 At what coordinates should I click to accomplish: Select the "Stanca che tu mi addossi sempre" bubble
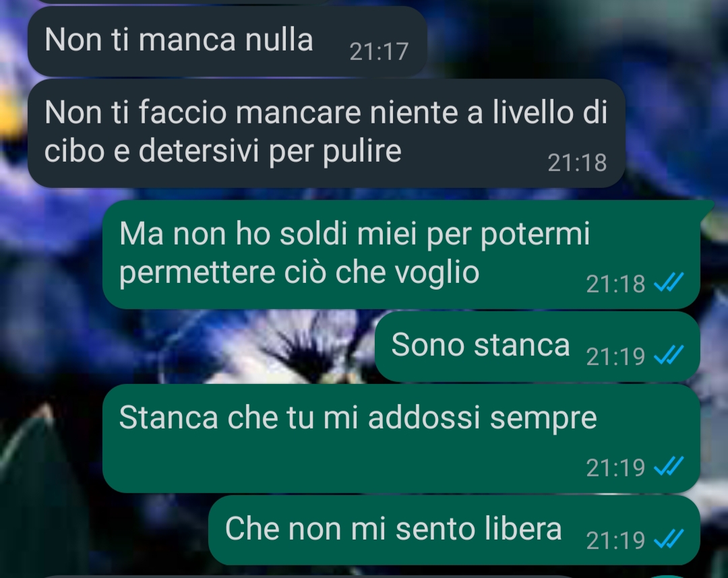[x=401, y=439]
